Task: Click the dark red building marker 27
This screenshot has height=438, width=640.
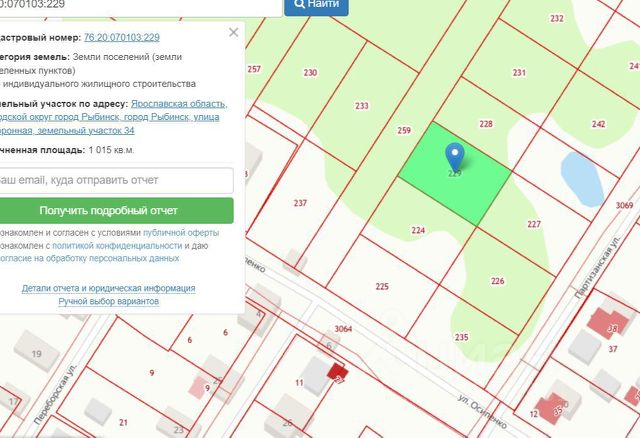Action: (337, 372)
